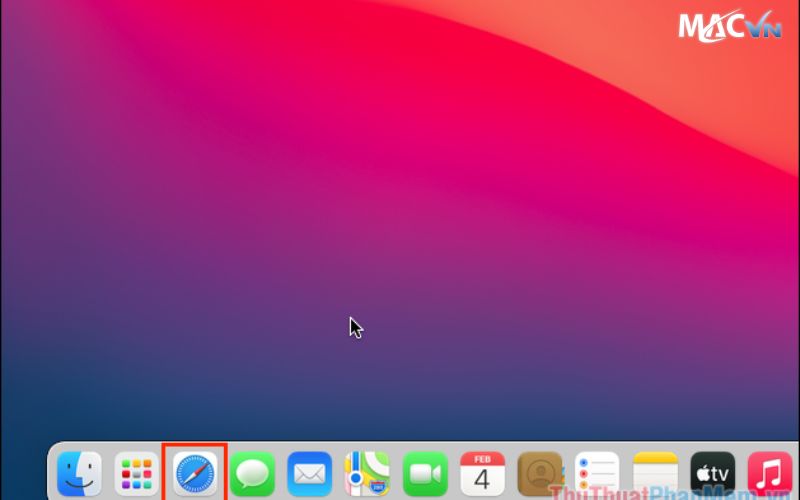Image resolution: width=800 pixels, height=500 pixels.
Task: Open Finder from the dock
Action: (x=79, y=473)
